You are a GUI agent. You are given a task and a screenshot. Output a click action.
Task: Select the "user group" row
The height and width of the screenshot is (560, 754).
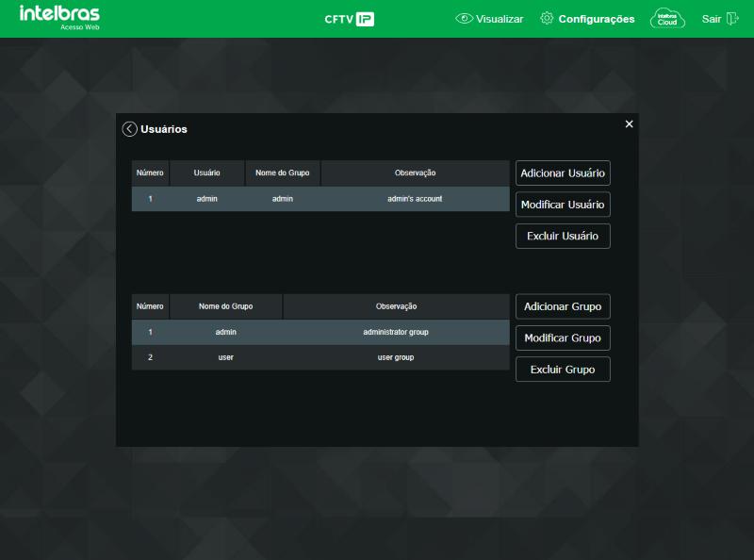(x=320, y=357)
